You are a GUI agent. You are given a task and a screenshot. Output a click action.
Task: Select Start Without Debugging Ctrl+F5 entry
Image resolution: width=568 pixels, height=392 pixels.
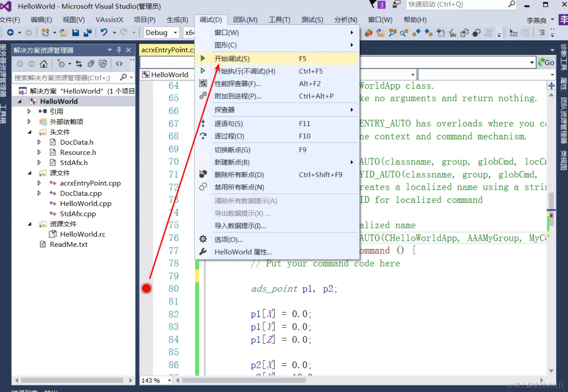277,71
